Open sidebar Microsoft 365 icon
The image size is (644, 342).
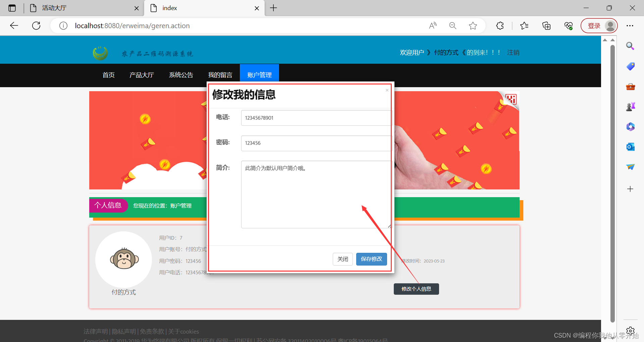click(x=630, y=127)
